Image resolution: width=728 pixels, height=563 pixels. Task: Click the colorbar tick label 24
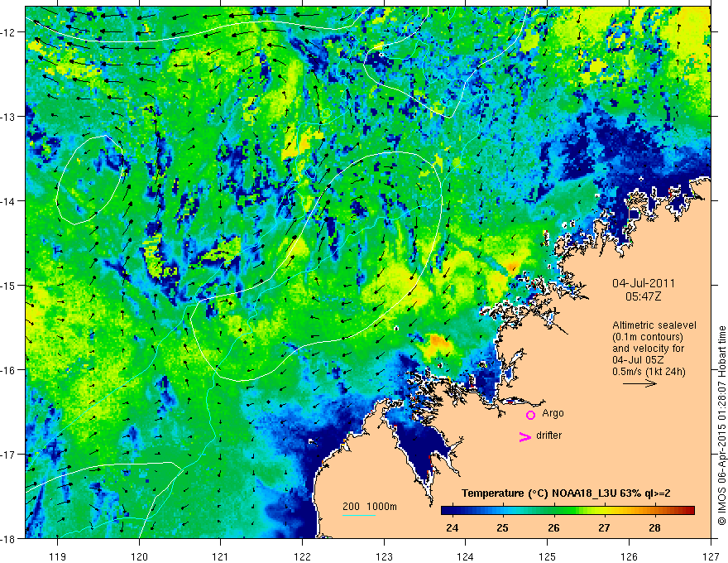(452, 527)
